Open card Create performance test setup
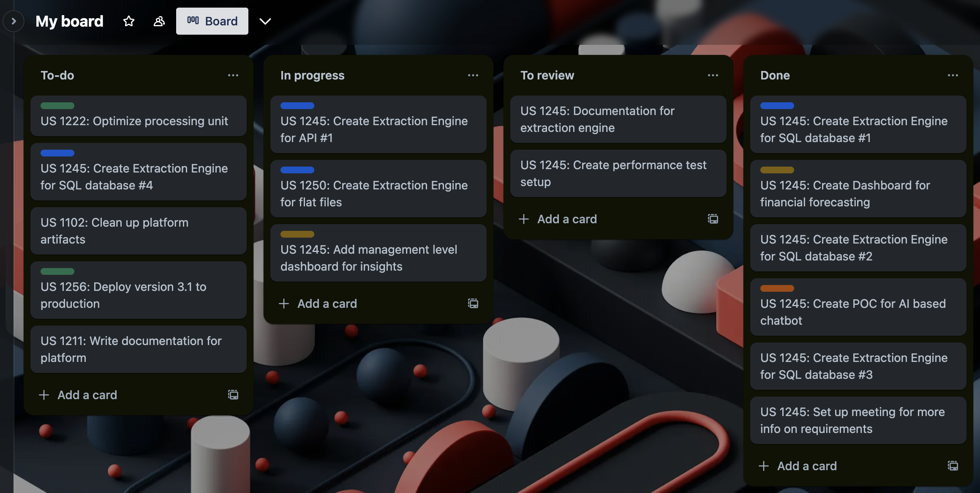Image resolution: width=980 pixels, height=493 pixels. 618,173
